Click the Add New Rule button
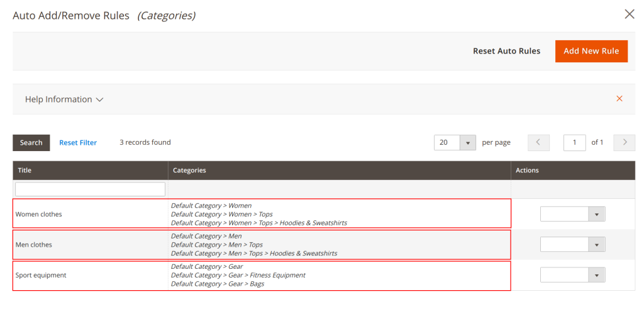 (591, 51)
